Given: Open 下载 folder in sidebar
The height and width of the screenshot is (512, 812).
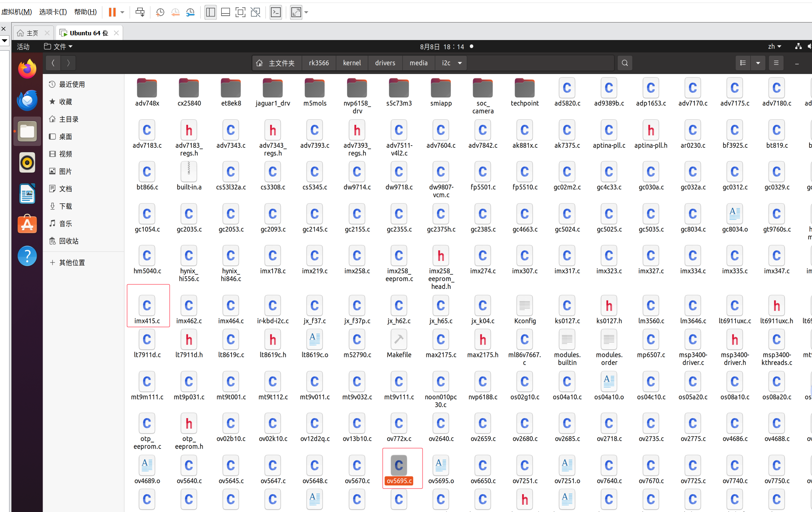Looking at the screenshot, I should tap(84, 206).
